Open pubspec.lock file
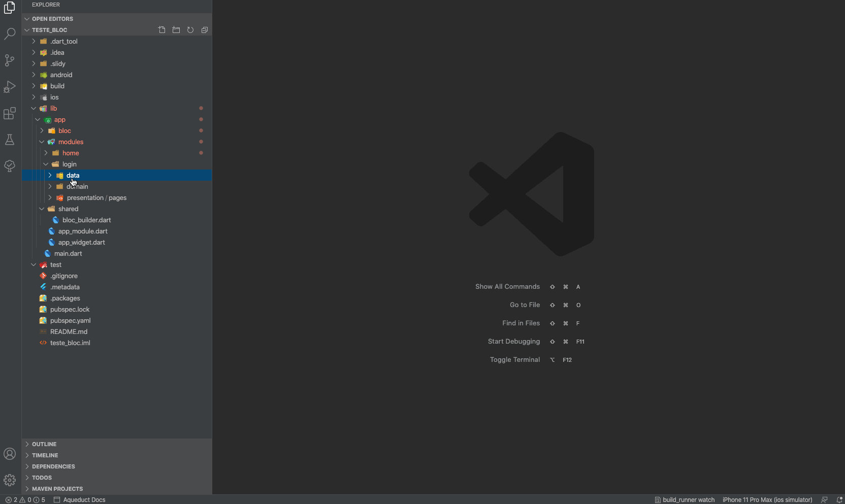This screenshot has width=845, height=504. (117, 310)
